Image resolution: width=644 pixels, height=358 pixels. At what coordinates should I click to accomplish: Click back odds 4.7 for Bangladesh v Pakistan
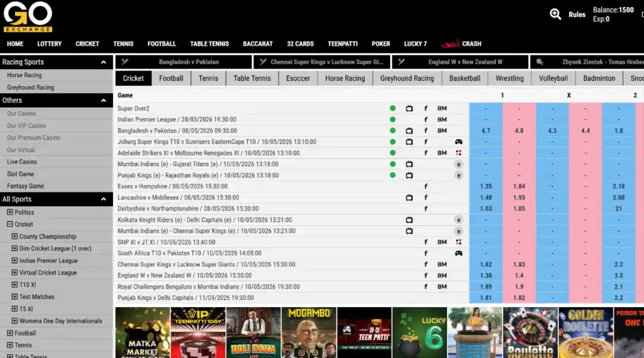pyautogui.click(x=486, y=131)
